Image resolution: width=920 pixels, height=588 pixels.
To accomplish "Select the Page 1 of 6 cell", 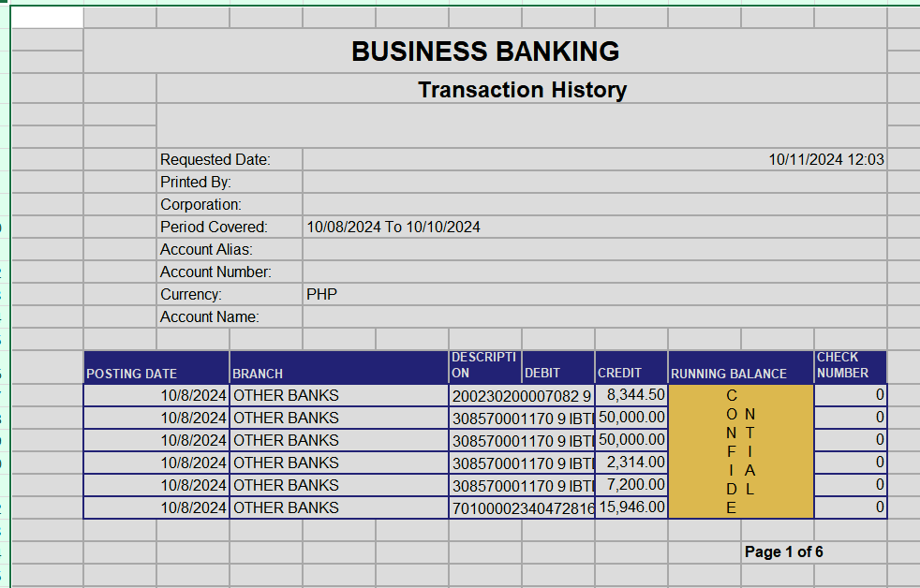I will click(x=784, y=551).
